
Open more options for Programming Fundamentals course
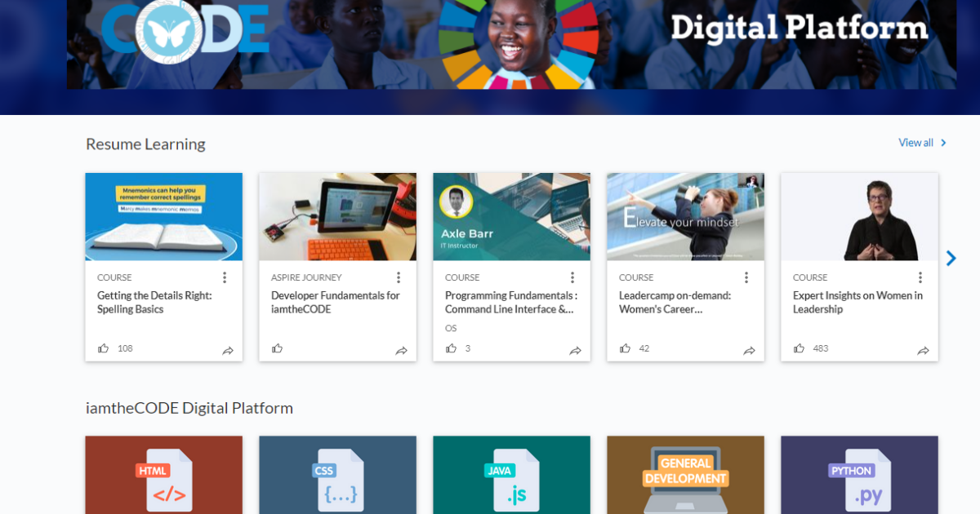pos(572,277)
